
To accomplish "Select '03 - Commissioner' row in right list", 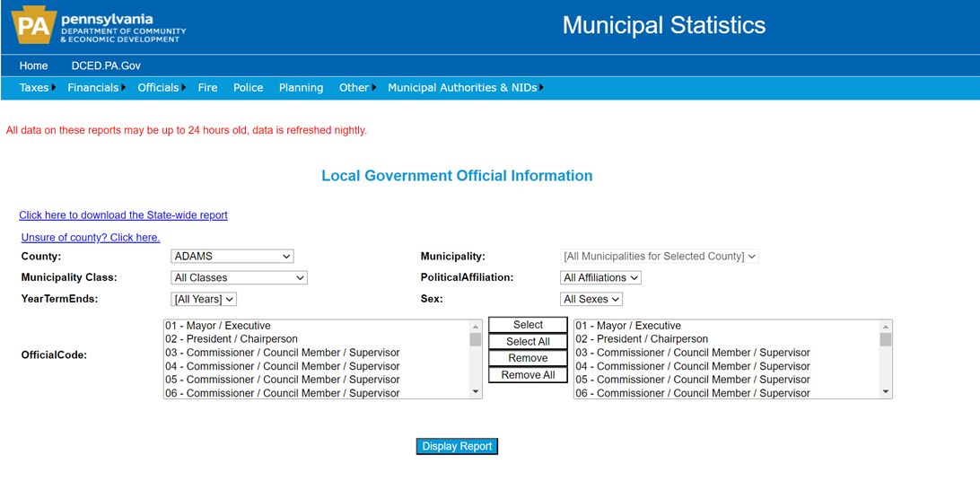I will [x=727, y=353].
